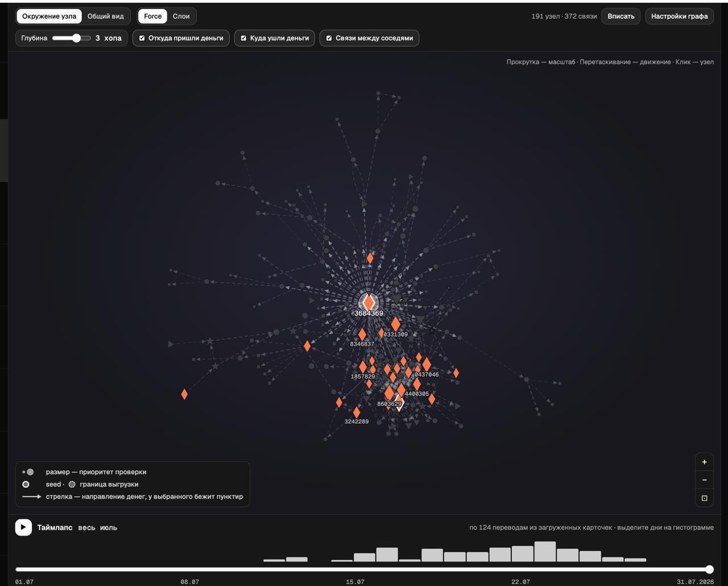This screenshot has width=728, height=586.
Task: Select diamond node labeled 0437046
Action: (x=427, y=364)
